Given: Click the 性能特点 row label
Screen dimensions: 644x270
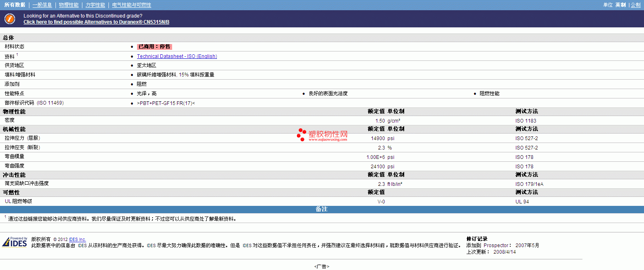Looking at the screenshot, I should (x=14, y=94).
